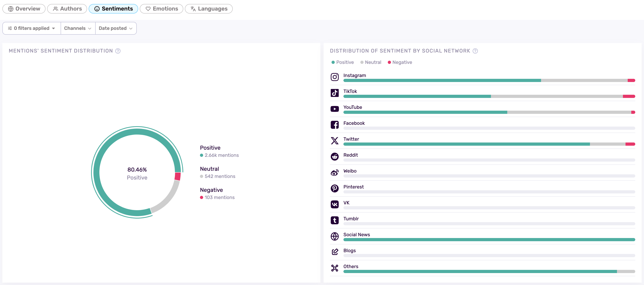Click the Facebook icon
The height and width of the screenshot is (285, 644).
(x=335, y=125)
